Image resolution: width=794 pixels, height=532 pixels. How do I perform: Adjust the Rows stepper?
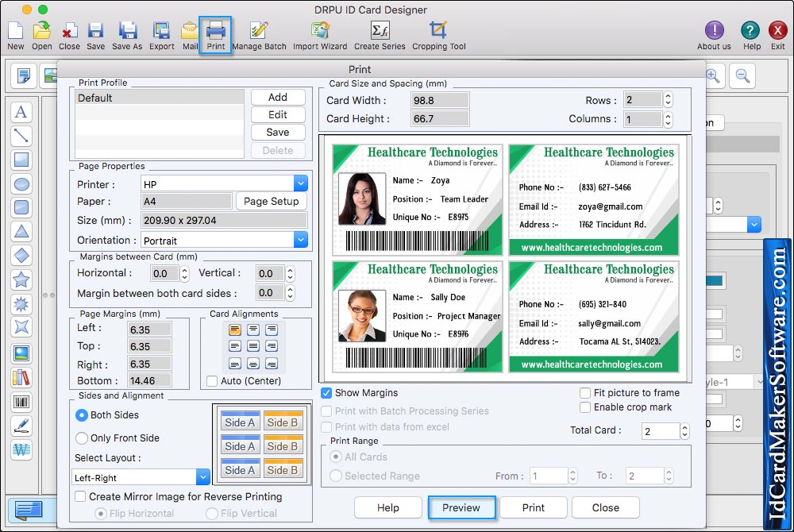pyautogui.click(x=668, y=100)
